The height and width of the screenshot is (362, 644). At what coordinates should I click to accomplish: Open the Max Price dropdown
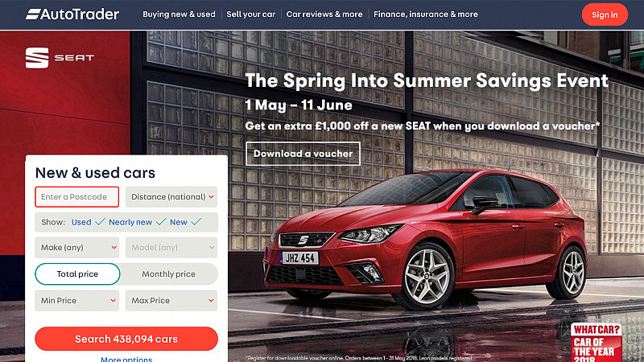[x=171, y=300]
